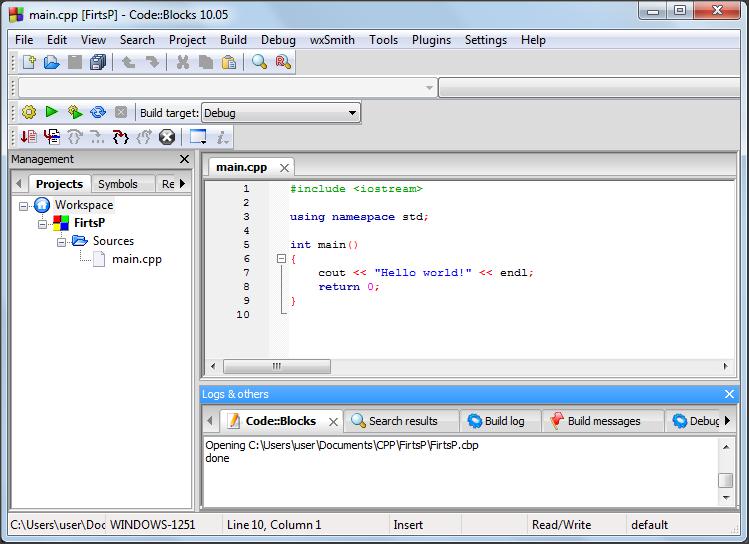Screen dimensions: 749x544
Task: Open the Build menu
Action: (x=233, y=40)
